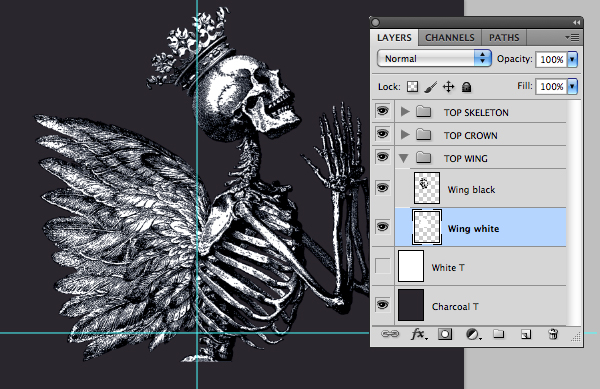Image resolution: width=600 pixels, height=389 pixels.
Task: Create a new group folder
Action: 498,334
